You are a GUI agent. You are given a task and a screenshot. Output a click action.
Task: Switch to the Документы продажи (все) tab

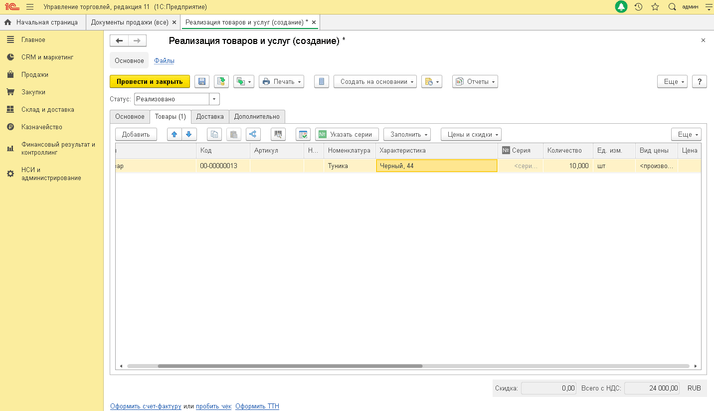coord(132,21)
